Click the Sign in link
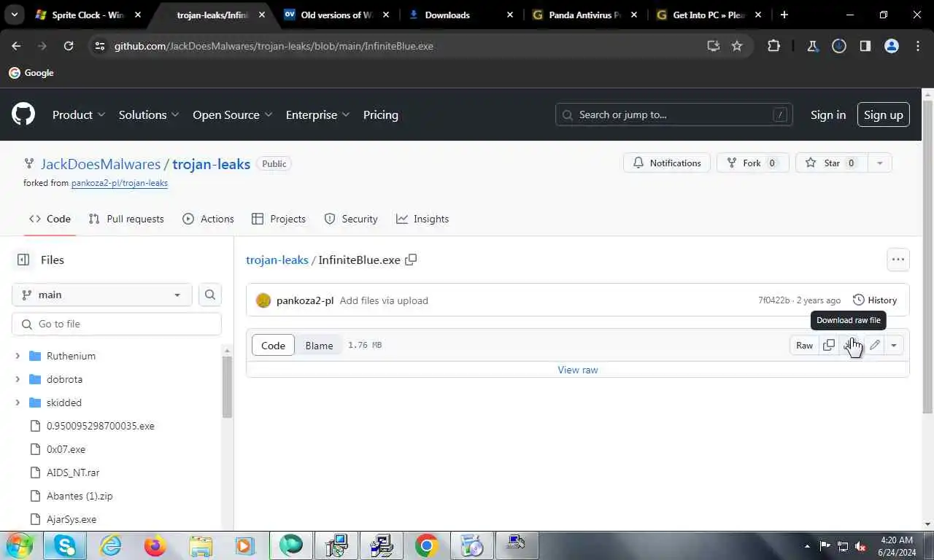This screenshot has width=934, height=560. pos(828,114)
